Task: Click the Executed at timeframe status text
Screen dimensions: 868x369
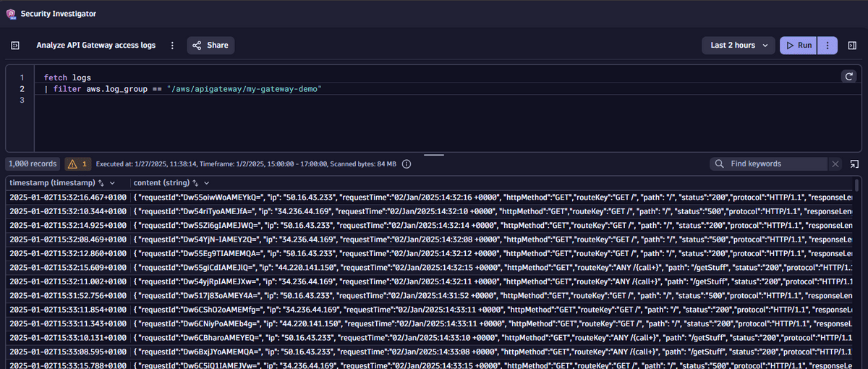Action: point(246,164)
